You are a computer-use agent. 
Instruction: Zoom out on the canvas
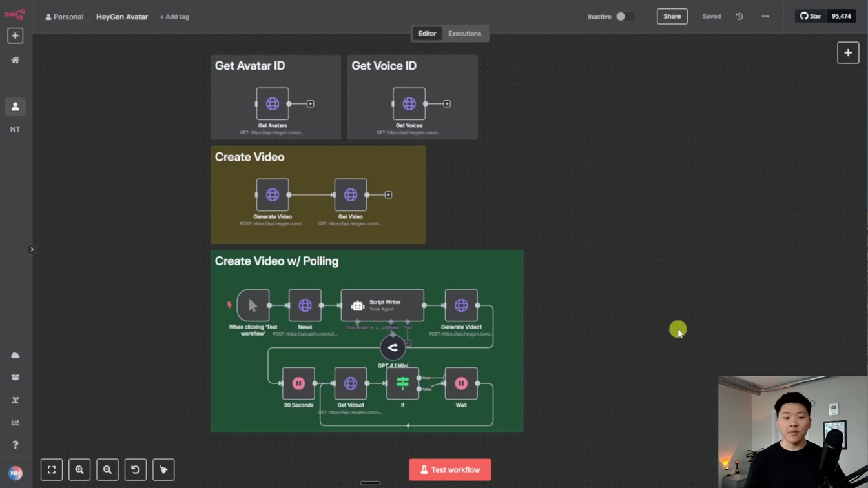tap(108, 470)
